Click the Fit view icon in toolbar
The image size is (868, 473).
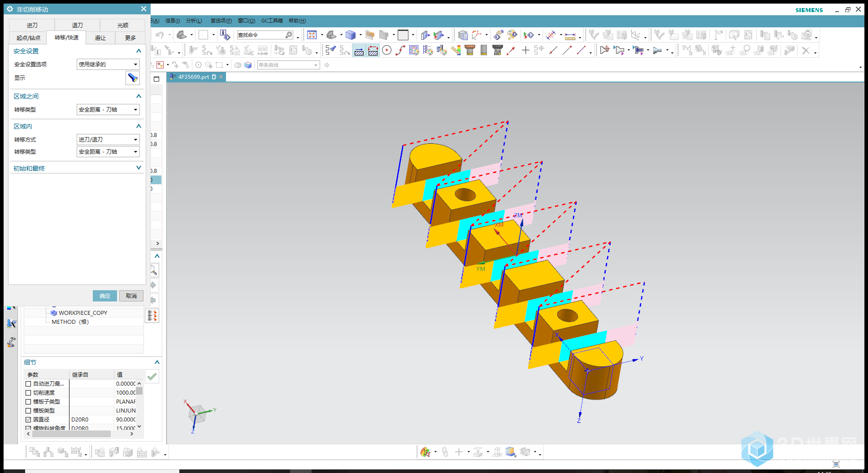[x=312, y=35]
